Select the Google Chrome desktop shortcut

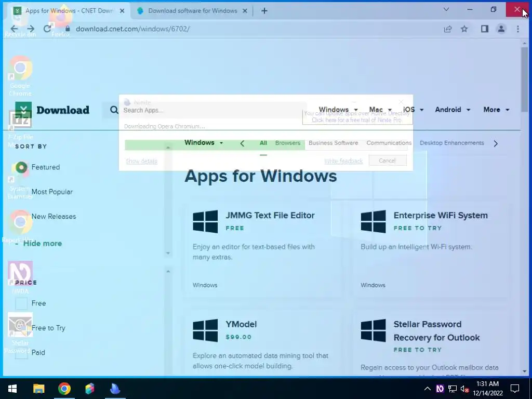tap(20, 76)
